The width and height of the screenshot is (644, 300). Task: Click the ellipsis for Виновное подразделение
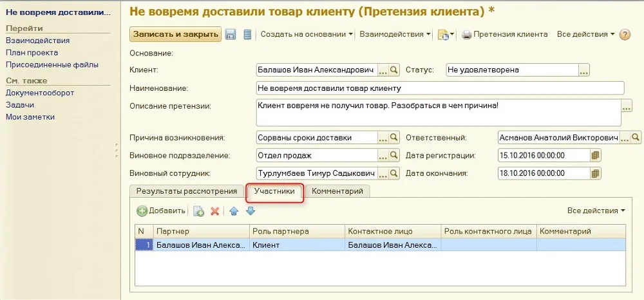[383, 156]
